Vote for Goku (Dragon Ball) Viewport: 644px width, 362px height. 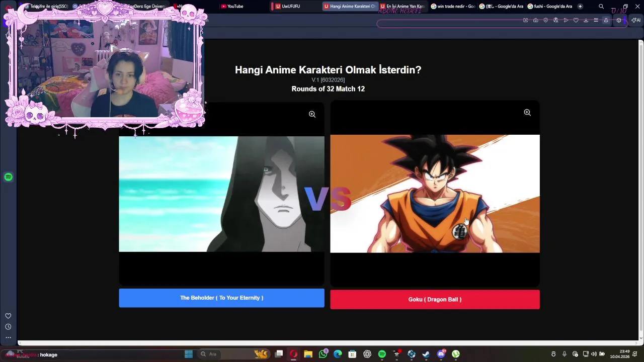point(435,299)
